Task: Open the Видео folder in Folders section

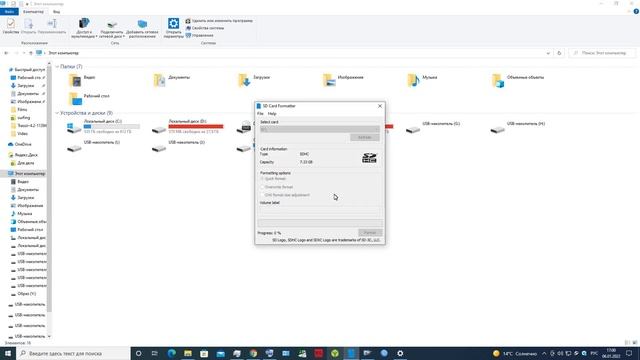Action: 75,80
